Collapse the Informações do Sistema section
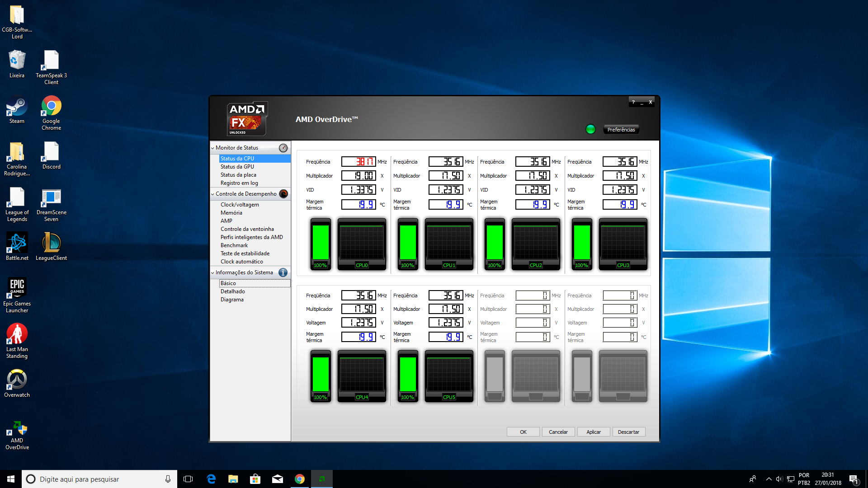The height and width of the screenshot is (488, 868). click(212, 273)
